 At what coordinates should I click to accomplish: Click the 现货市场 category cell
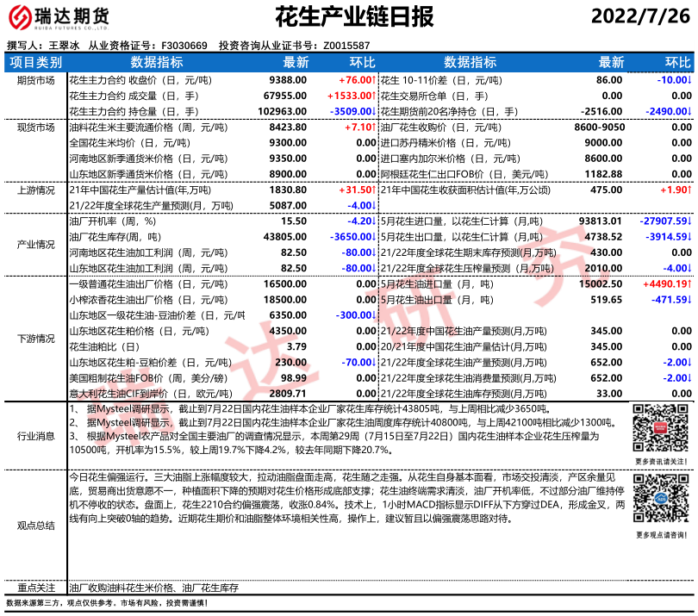[x=35, y=127]
